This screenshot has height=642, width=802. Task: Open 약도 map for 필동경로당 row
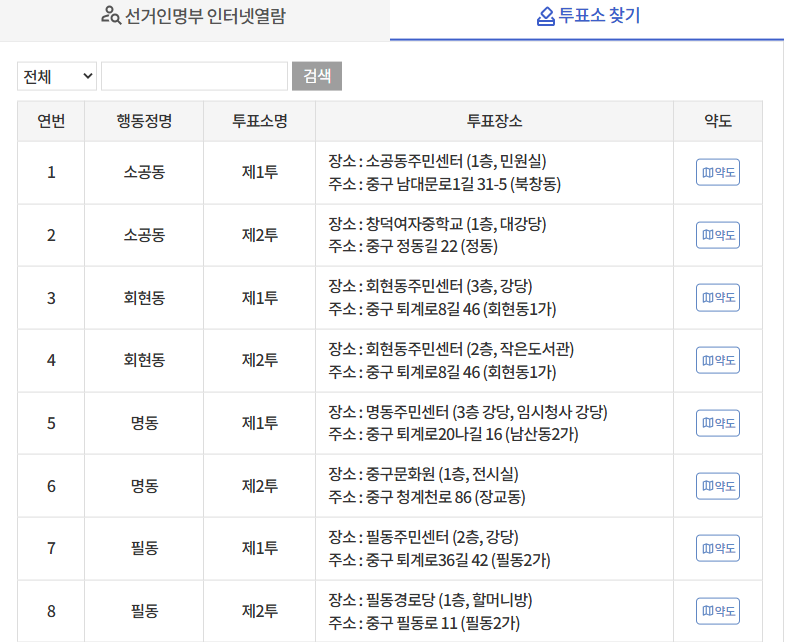point(718,611)
